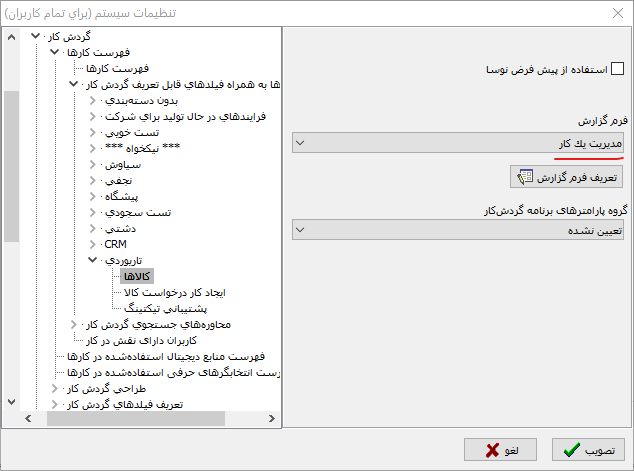This screenshot has width=634, height=471.
Task: Confirm with the تصویب button
Action: tap(588, 449)
